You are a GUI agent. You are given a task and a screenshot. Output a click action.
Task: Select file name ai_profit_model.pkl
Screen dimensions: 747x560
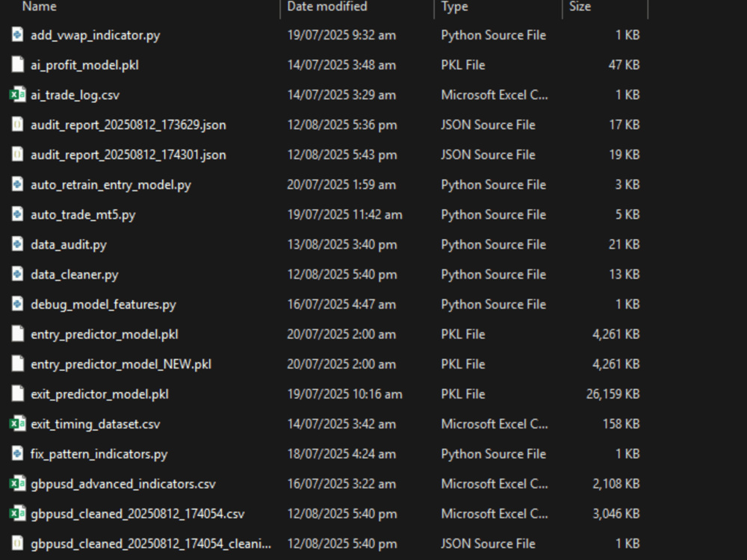(85, 65)
